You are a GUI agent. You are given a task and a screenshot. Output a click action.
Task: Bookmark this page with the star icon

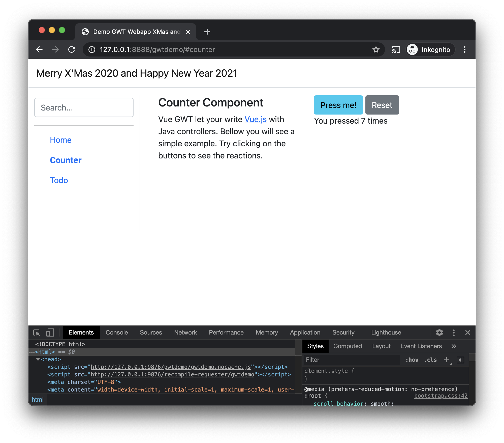click(376, 49)
